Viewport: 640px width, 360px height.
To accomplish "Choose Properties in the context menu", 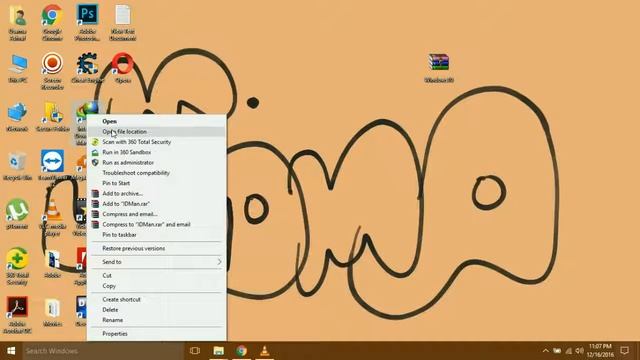I will click(157, 334).
